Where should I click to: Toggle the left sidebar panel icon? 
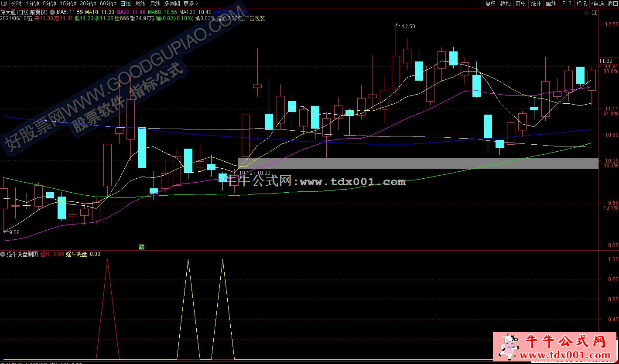click(3, 3)
